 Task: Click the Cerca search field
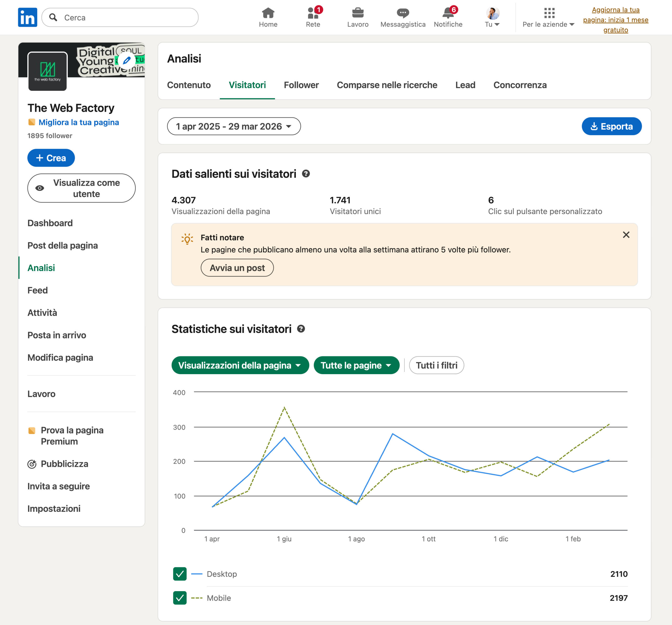pyautogui.click(x=125, y=18)
